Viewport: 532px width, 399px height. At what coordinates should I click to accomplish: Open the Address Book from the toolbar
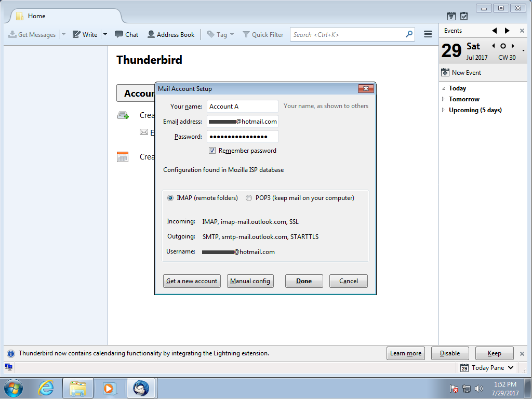point(171,35)
